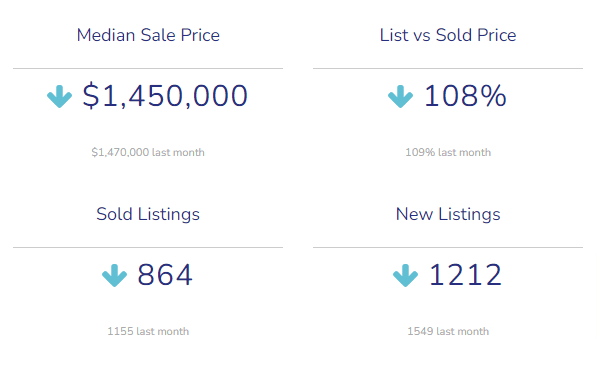The image size is (597, 367).
Task: Click the 109% last month text
Action: pos(448,152)
